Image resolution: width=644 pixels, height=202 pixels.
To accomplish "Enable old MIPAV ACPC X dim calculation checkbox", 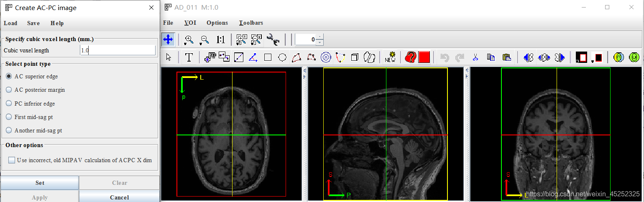I will point(12,160).
